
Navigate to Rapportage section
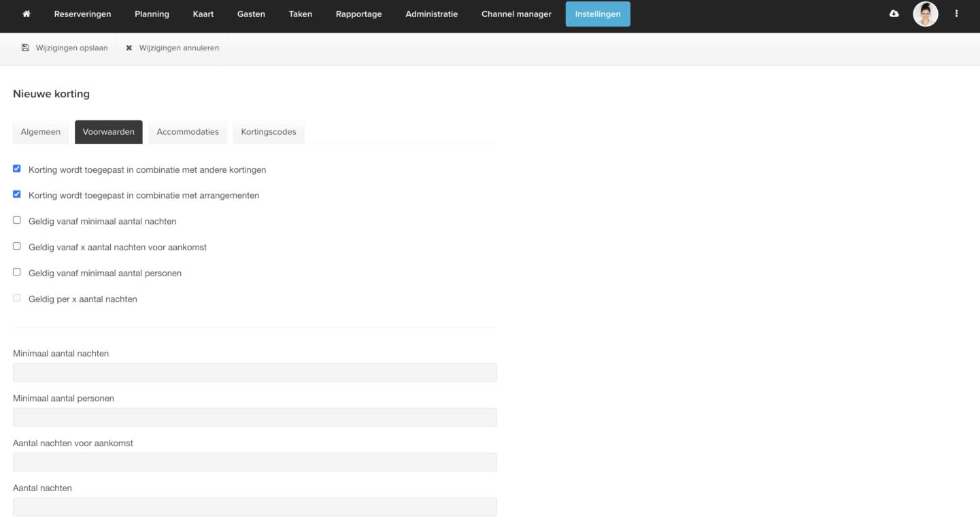pyautogui.click(x=358, y=14)
